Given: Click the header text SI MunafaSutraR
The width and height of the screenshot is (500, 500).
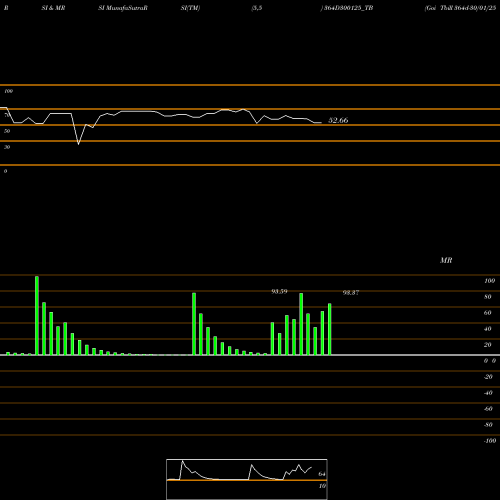Looking at the screenshot, I should pyautogui.click(x=123, y=8).
